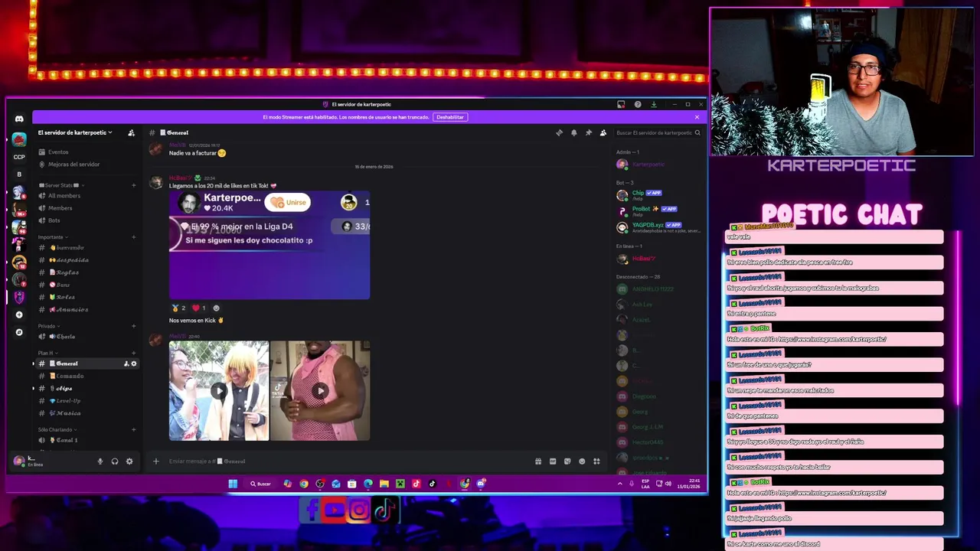Open the CCP server in sidebar
The image size is (980, 551).
tap(19, 157)
